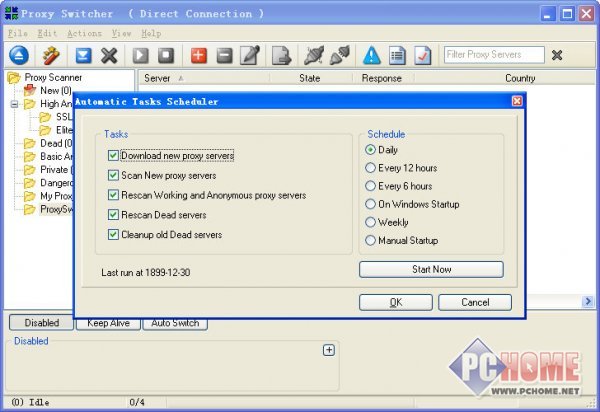Viewport: 600px width, 412px height.
Task: Switch to the Auto Switch tab
Action: click(x=175, y=324)
